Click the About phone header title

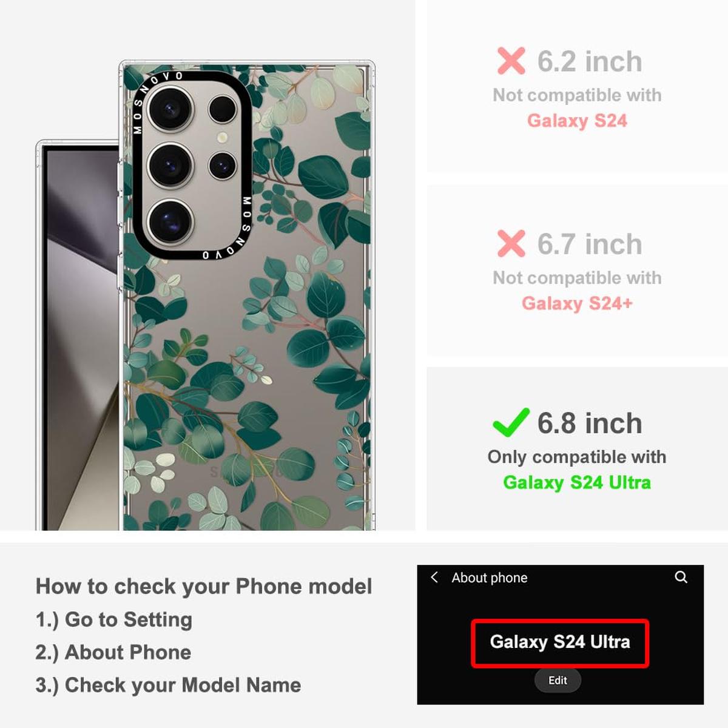(x=490, y=578)
